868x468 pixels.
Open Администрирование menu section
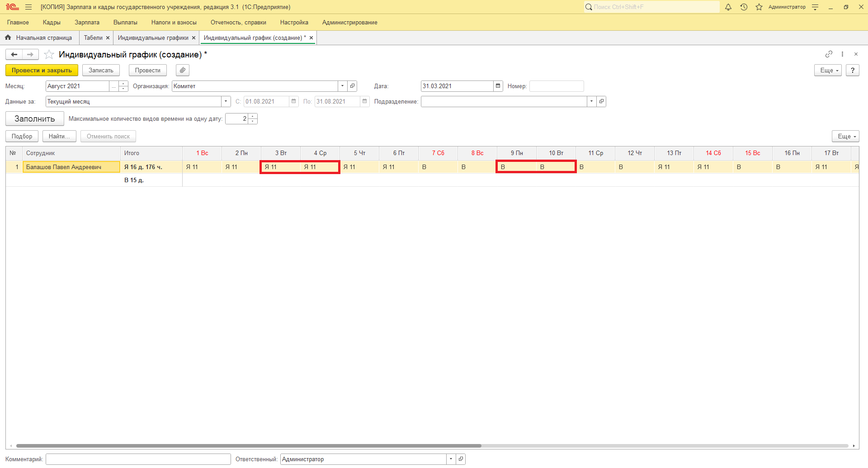tap(350, 22)
